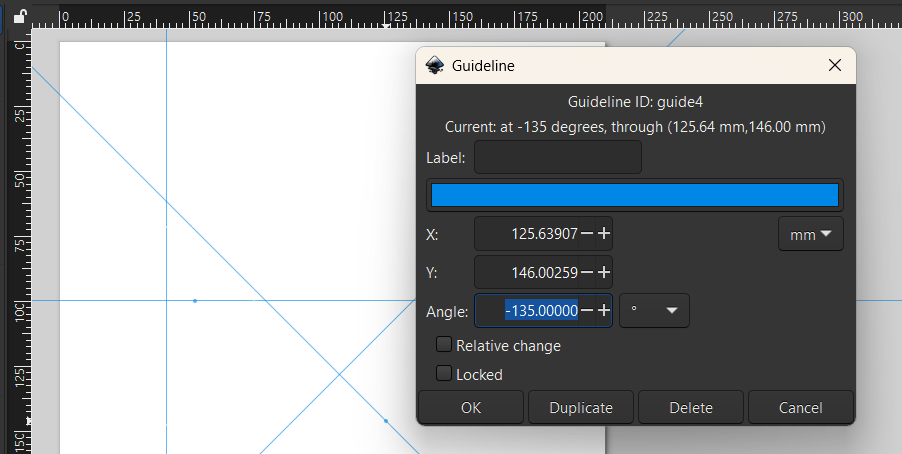Enable the Relative change checkbox

point(444,345)
